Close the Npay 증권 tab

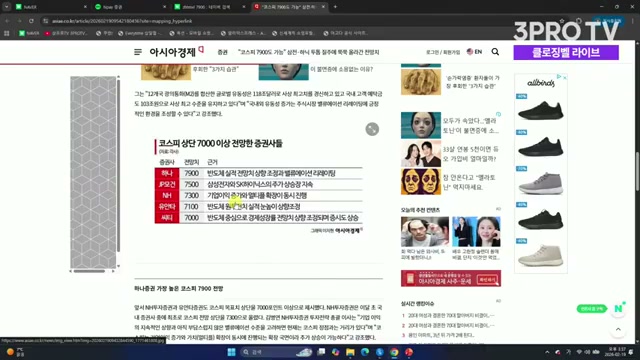(x=164, y=7)
